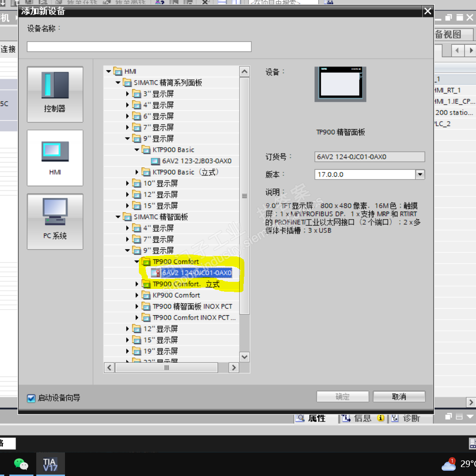476x476 pixels.
Task: Open the 版本 17.0.0.0 dropdown
Action: (420, 174)
